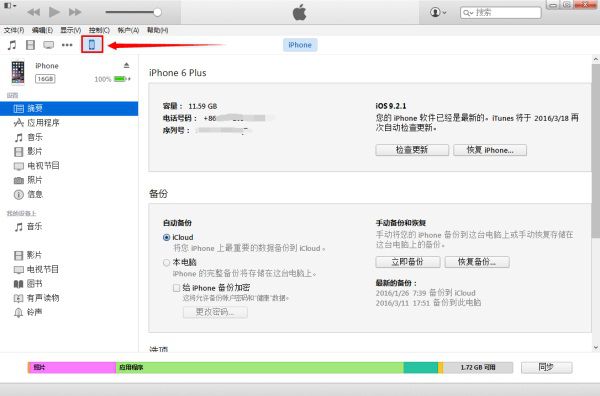Image resolution: width=600 pixels, height=396 pixels.
Task: Select 摘要 in the settings sidebar
Action: point(69,108)
